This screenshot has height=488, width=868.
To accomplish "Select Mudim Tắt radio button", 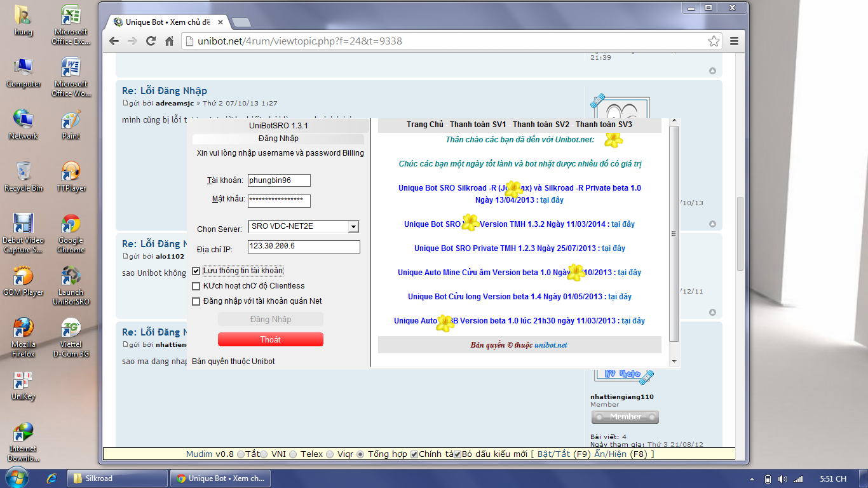I will click(240, 454).
